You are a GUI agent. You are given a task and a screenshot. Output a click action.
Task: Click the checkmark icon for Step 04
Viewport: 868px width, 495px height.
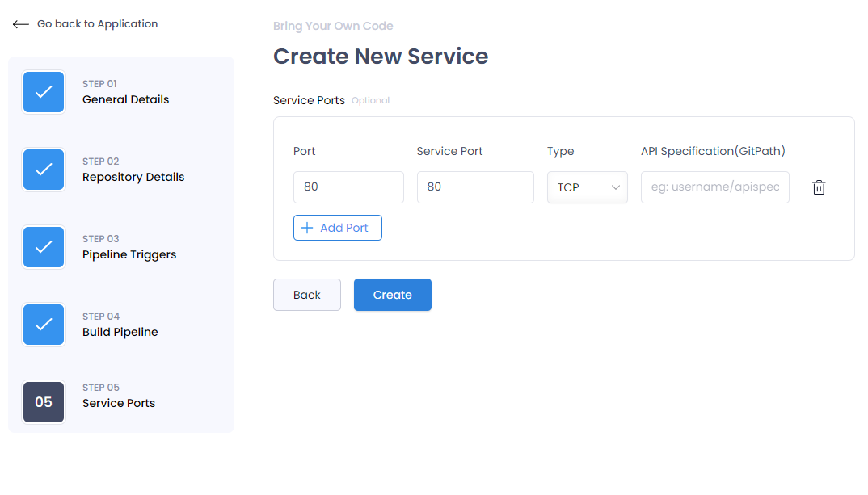click(x=44, y=325)
